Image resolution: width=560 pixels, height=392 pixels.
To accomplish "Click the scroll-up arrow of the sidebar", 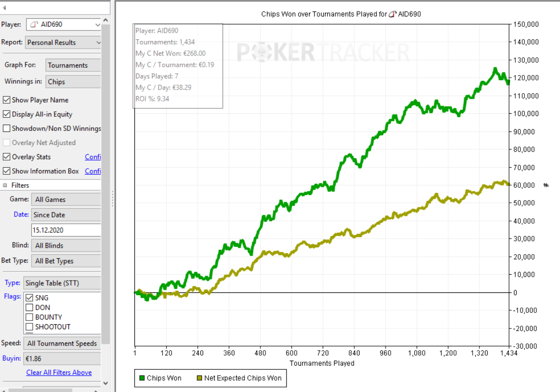I will pos(105,20).
